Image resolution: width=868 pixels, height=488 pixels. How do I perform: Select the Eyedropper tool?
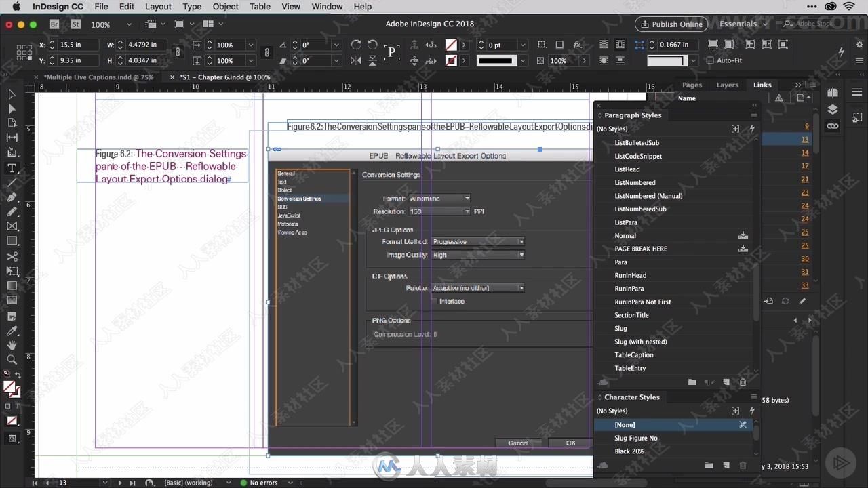click(x=12, y=331)
